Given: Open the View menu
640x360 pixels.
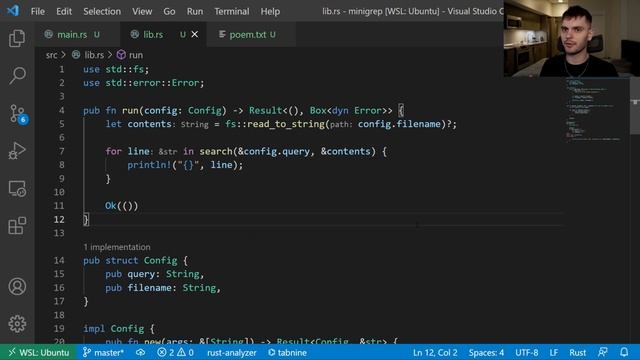Looking at the screenshot, I should pos(142,11).
